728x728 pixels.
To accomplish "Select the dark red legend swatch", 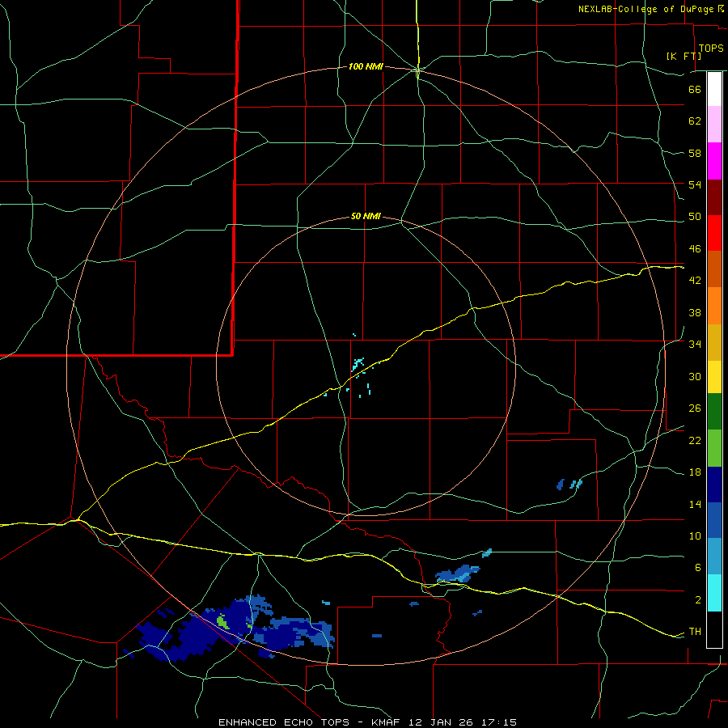I will (714, 197).
